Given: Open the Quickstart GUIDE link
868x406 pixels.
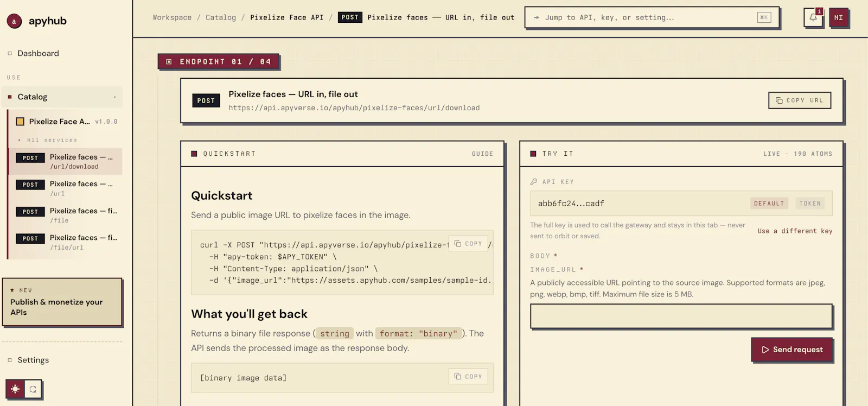Looking at the screenshot, I should (x=482, y=154).
